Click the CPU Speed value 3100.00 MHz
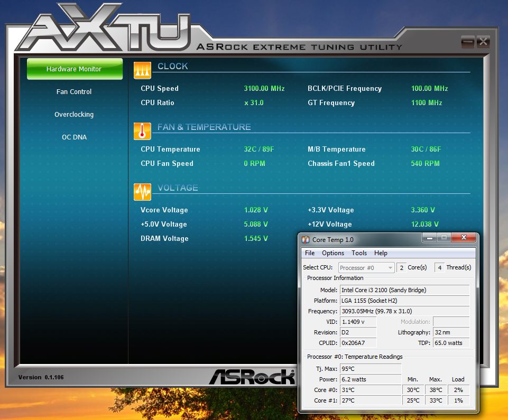Image resolution: width=508 pixels, height=420 pixels. point(264,88)
